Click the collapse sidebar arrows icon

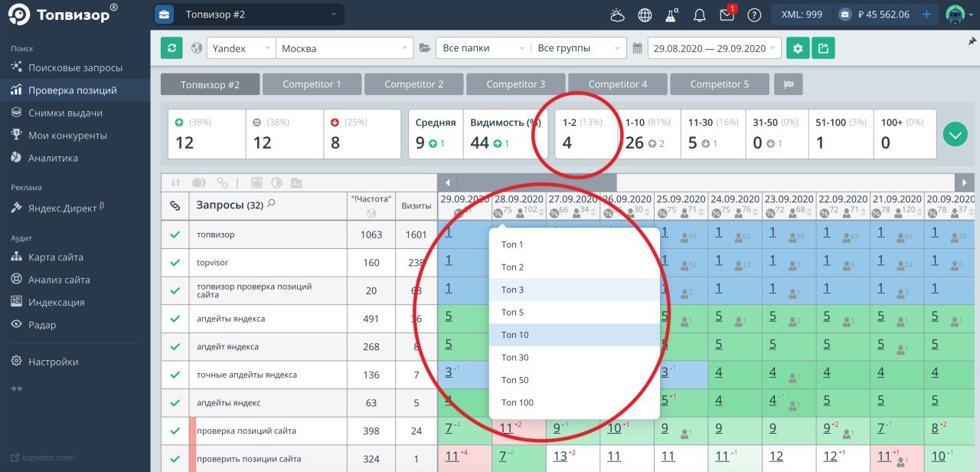[16, 388]
